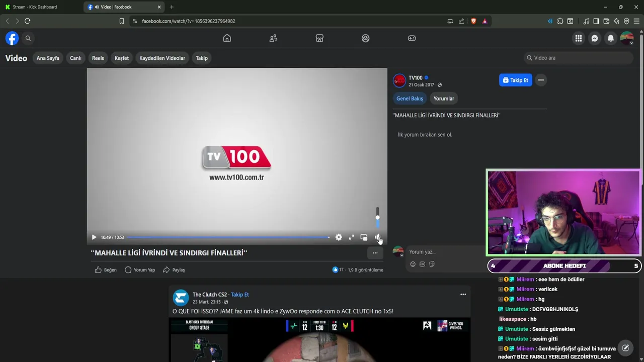644x362 pixels.
Task: Add a sticker to the comment
Action: pos(432,264)
